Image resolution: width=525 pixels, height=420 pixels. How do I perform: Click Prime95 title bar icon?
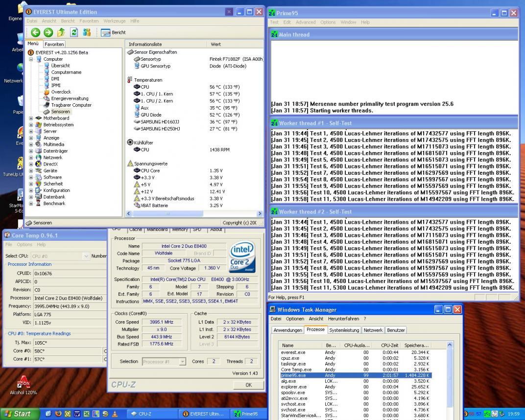[271, 13]
